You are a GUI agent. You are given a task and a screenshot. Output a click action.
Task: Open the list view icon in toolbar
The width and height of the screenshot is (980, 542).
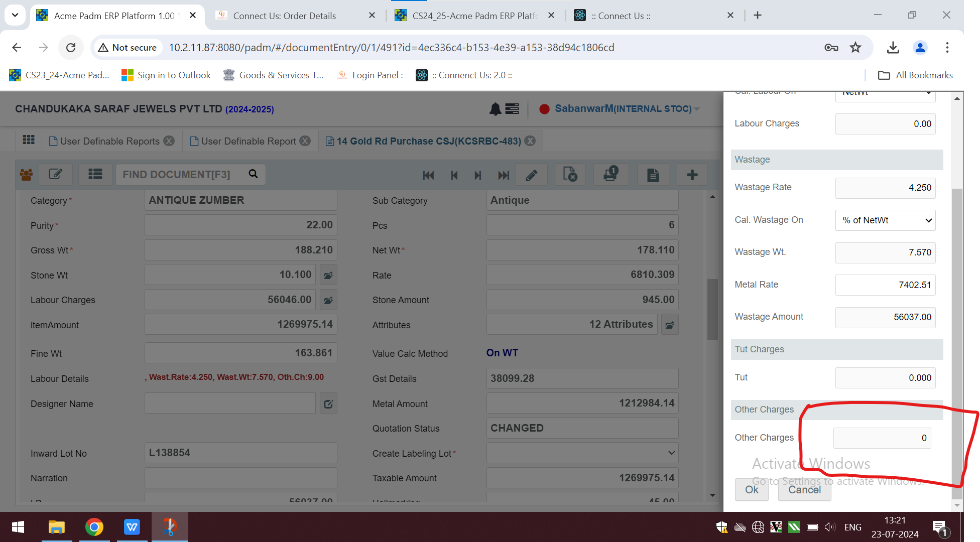(95, 175)
